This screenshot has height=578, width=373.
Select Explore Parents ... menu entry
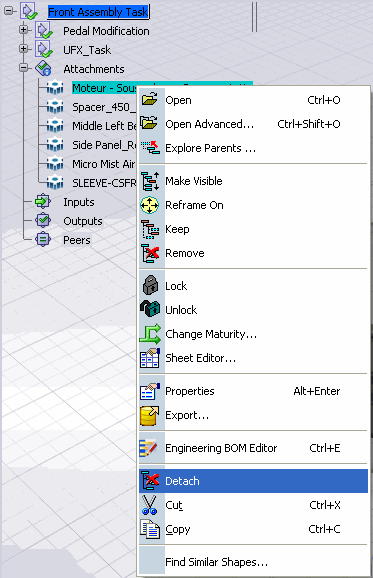pos(254,148)
